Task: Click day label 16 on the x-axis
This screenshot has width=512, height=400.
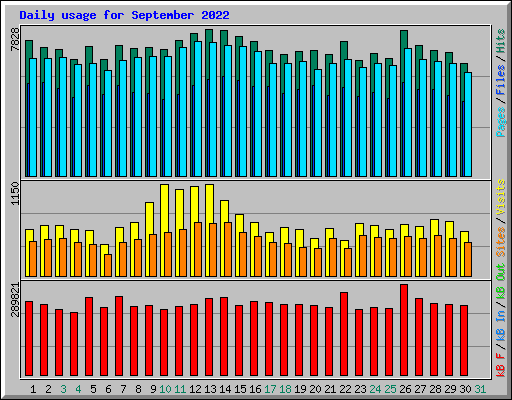Action: point(255,389)
